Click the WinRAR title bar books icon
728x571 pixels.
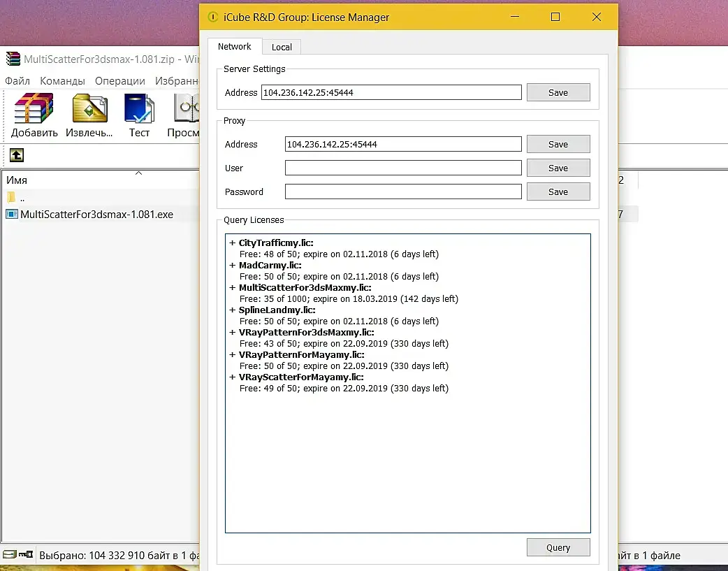tap(13, 59)
